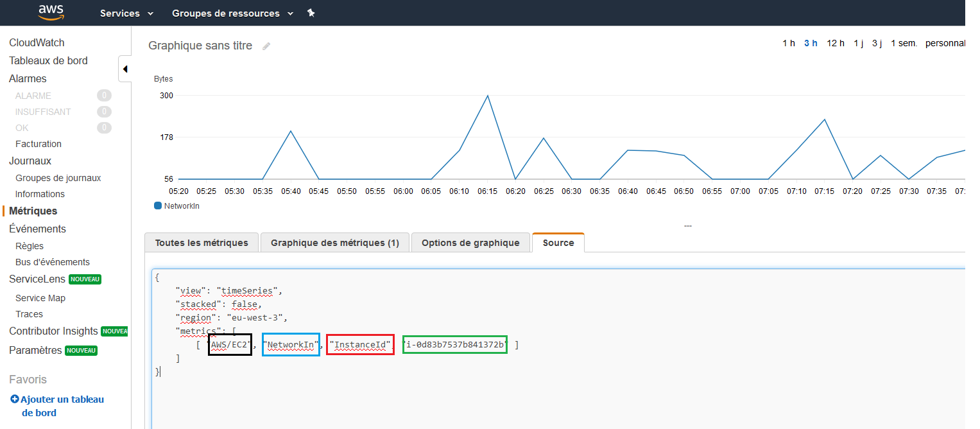Image resolution: width=980 pixels, height=429 pixels.
Task: Click inside the JSON source editor
Action: coord(558,349)
